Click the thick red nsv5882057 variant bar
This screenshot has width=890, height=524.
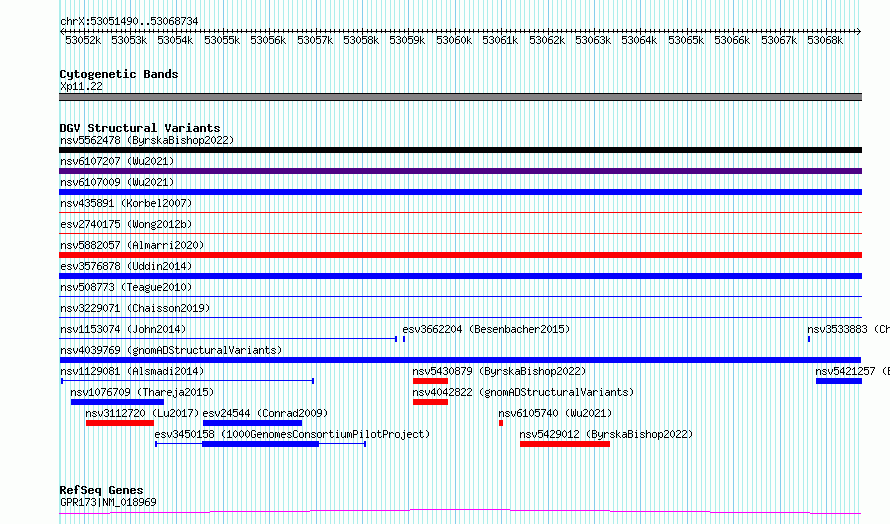click(x=460, y=255)
